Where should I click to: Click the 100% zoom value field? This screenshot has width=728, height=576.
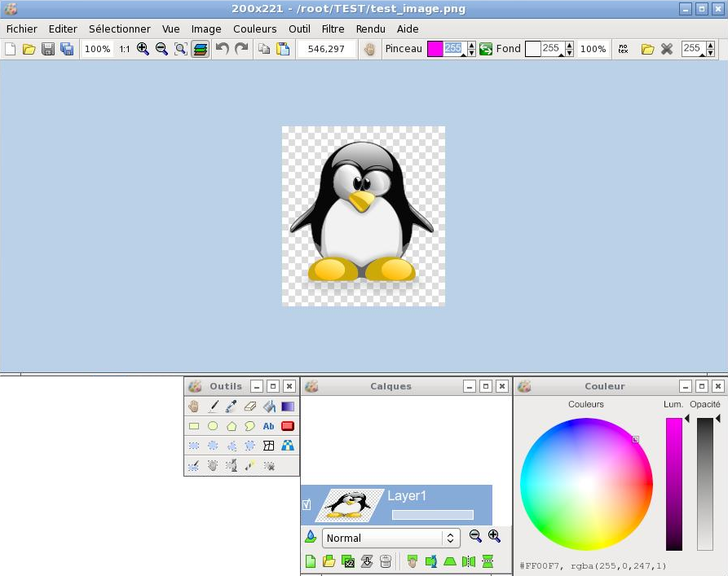point(98,49)
